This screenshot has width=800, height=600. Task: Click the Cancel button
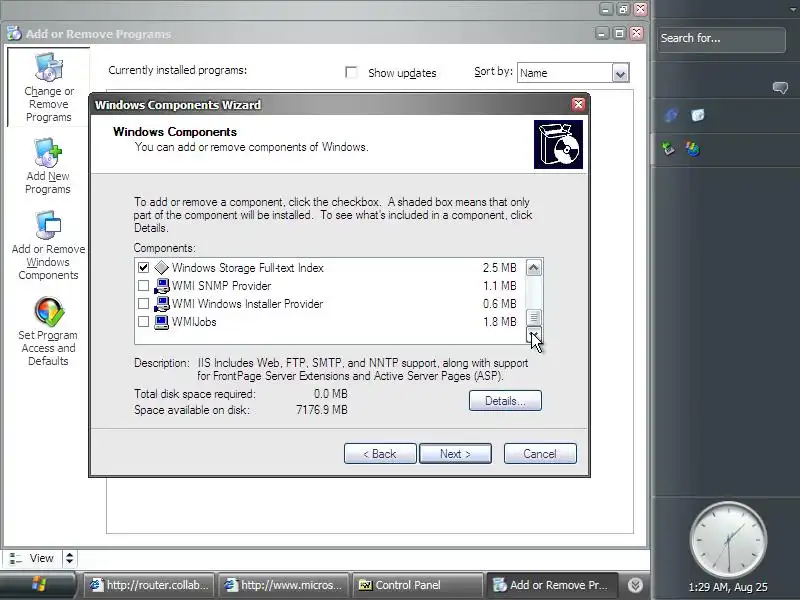click(540, 454)
